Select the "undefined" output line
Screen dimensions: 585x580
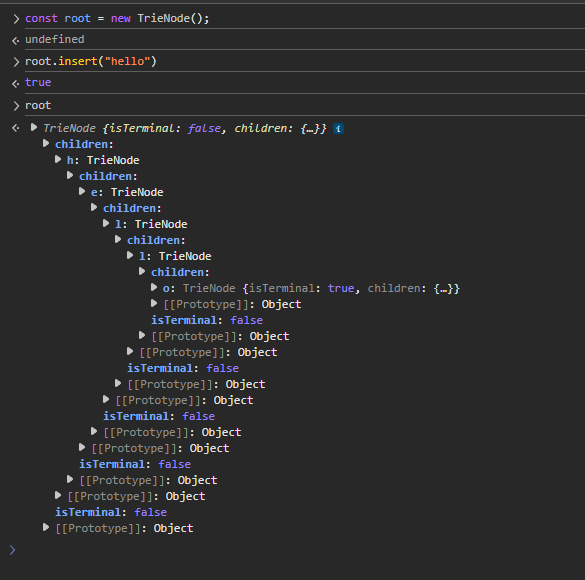55,39
